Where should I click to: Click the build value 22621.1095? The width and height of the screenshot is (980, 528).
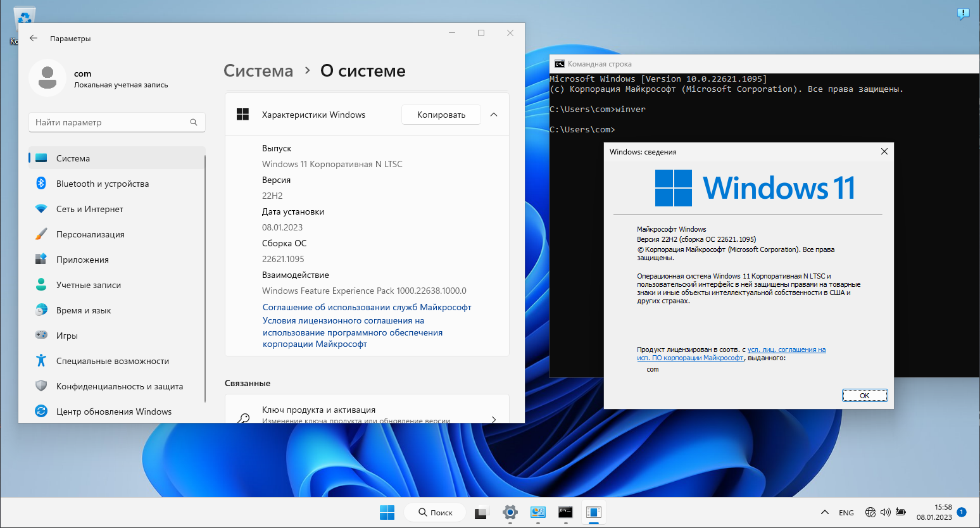click(x=283, y=259)
